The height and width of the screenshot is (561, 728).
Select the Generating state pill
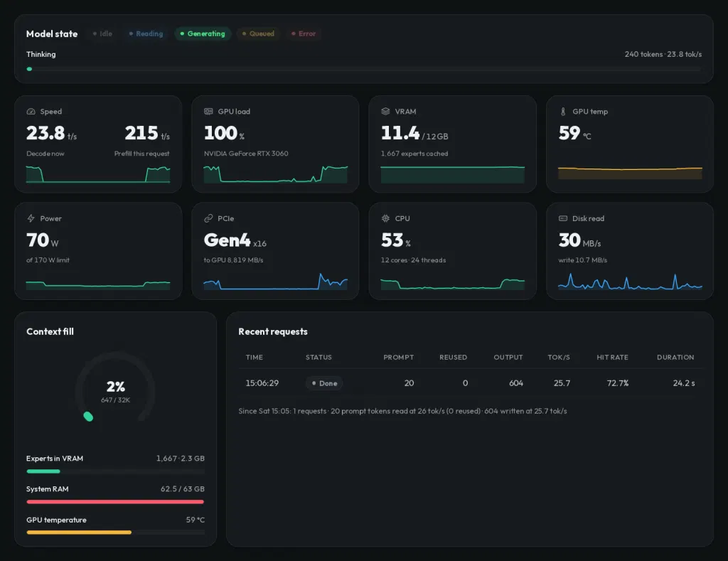203,33
